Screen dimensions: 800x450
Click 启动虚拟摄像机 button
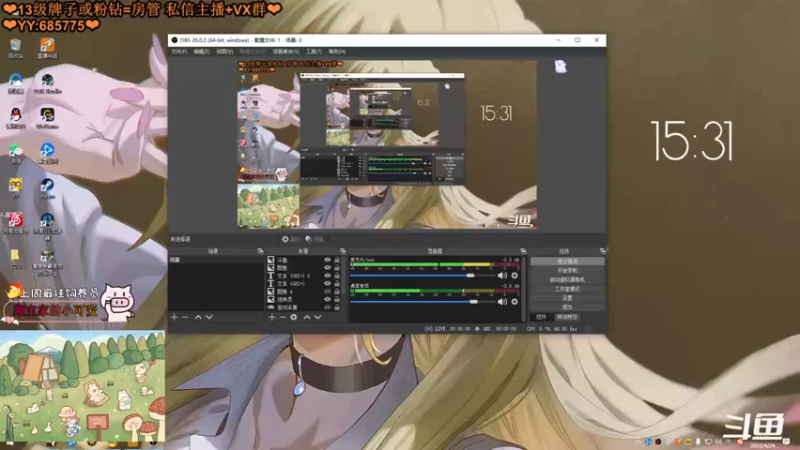[567, 280]
